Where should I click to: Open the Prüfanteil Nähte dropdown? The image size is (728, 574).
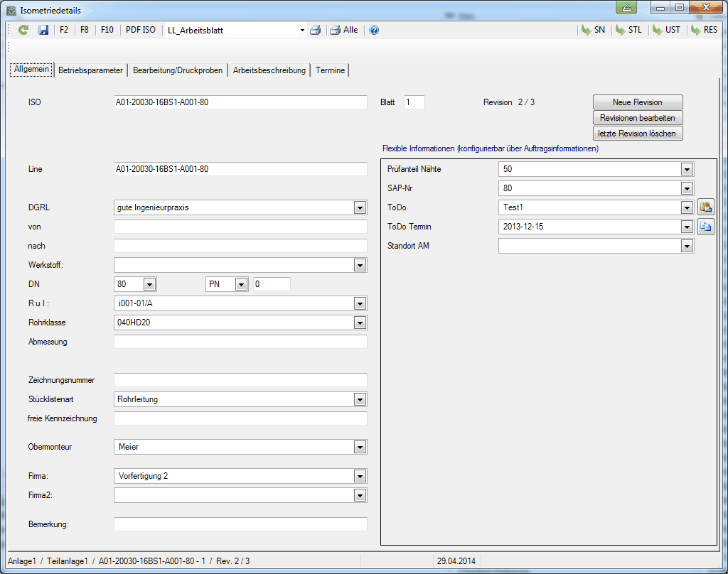coord(686,169)
